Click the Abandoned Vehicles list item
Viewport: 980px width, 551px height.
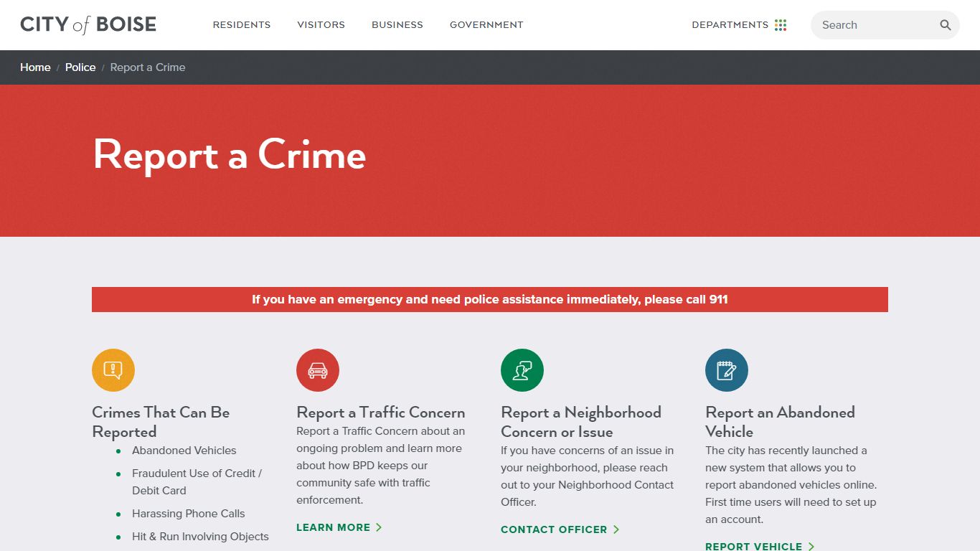click(x=184, y=451)
